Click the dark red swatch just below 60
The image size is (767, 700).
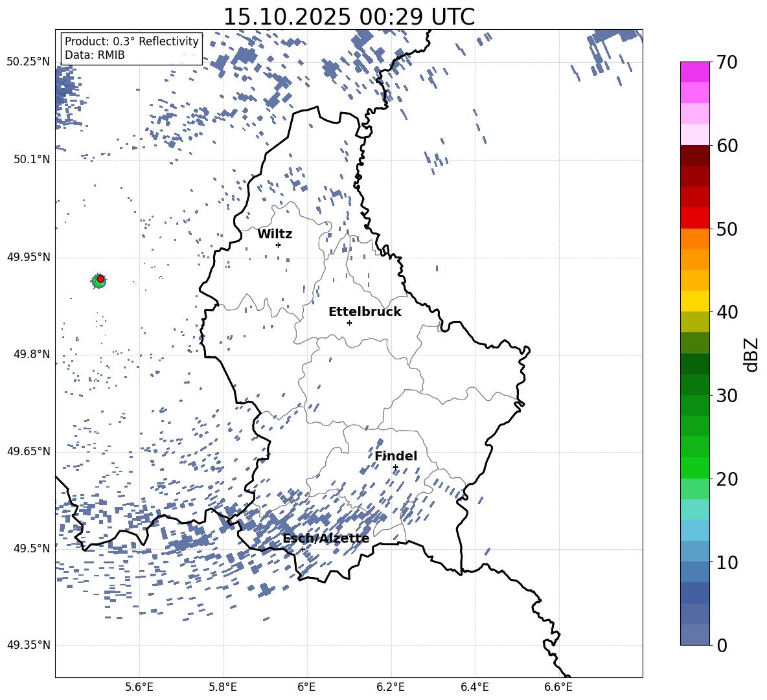(694, 155)
